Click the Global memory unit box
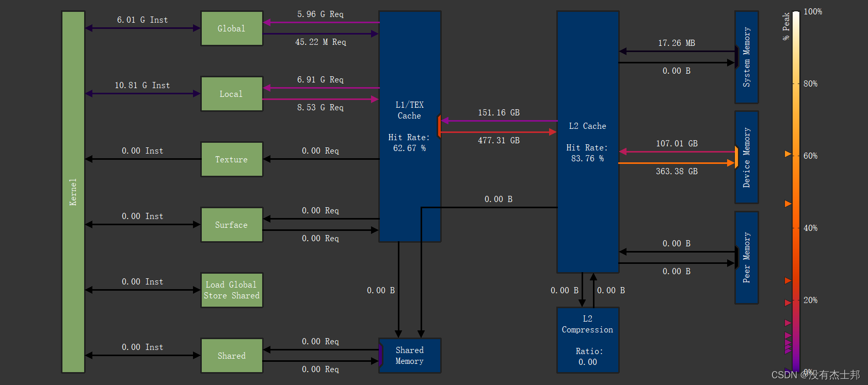Screen dimensions: 868x385 [232, 28]
